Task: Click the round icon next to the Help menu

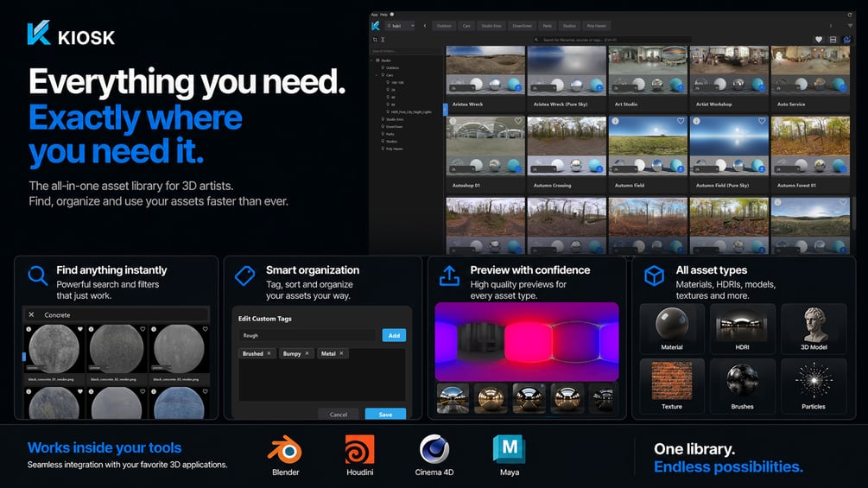Action: [392, 15]
